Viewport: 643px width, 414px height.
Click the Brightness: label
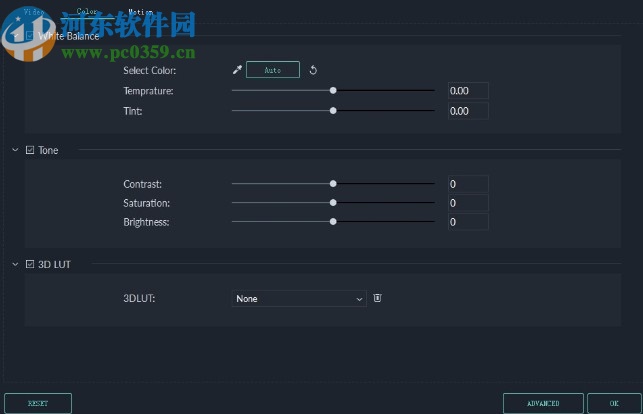point(146,222)
